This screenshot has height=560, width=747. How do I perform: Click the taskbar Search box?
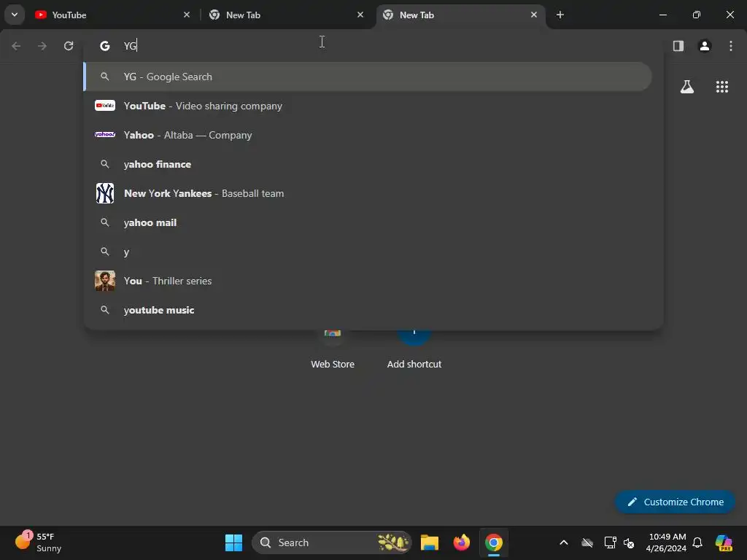click(332, 542)
